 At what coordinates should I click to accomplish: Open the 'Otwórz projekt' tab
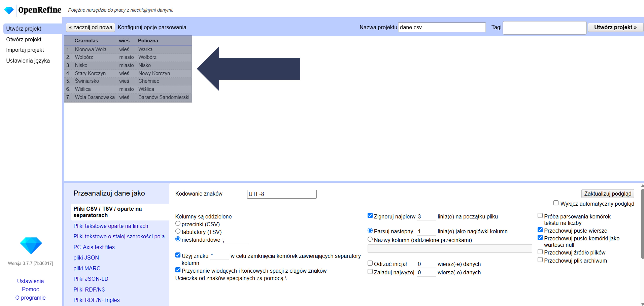click(24, 39)
